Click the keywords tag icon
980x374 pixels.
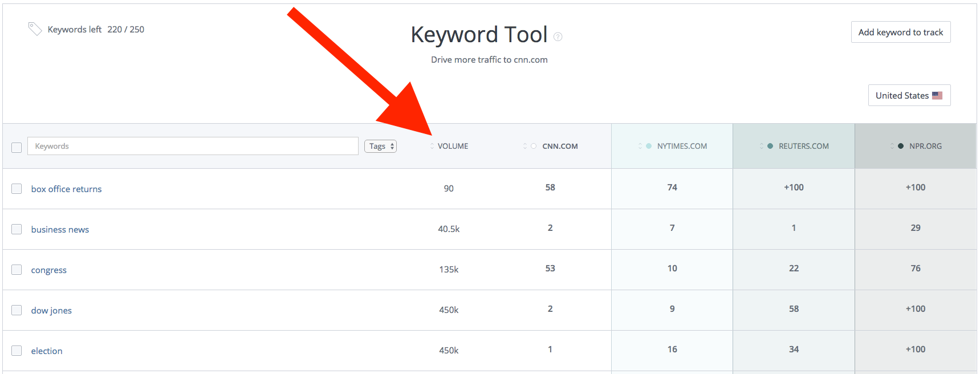pyautogui.click(x=35, y=29)
